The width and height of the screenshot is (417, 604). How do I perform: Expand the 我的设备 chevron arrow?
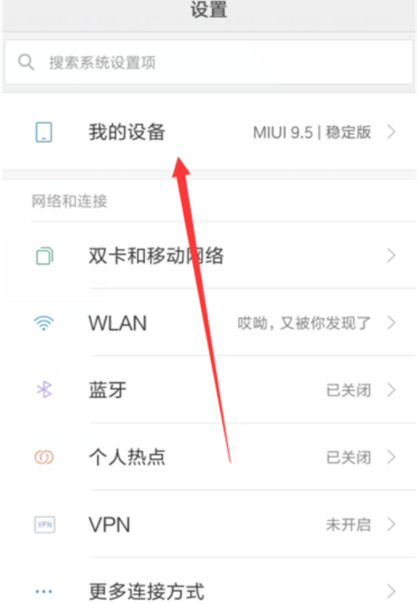coord(392,132)
